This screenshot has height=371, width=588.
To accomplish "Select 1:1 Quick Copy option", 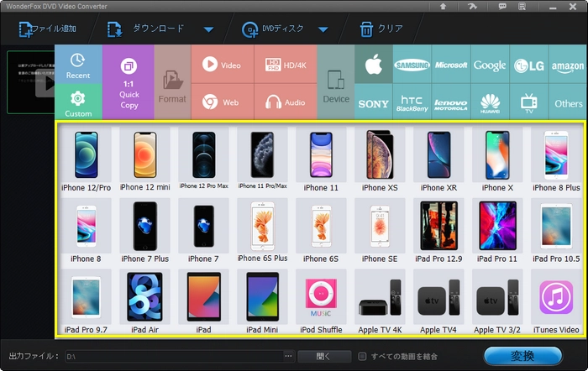I will [129, 83].
